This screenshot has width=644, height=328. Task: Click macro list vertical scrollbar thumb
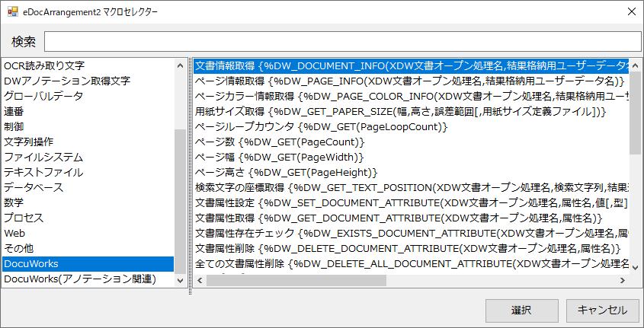click(x=636, y=112)
